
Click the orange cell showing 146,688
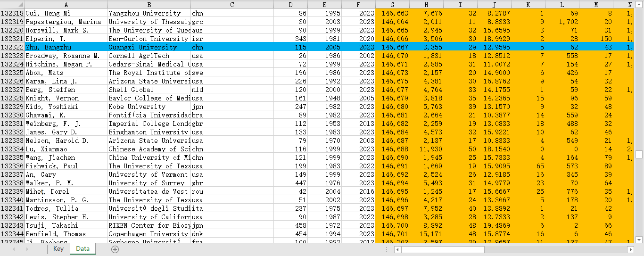click(392, 149)
